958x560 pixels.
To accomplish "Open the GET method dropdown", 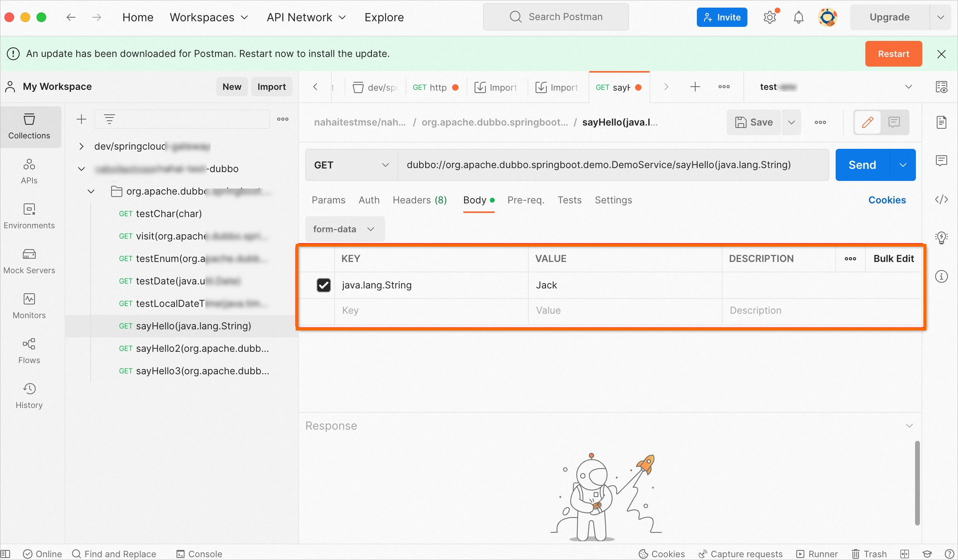I will pos(351,165).
